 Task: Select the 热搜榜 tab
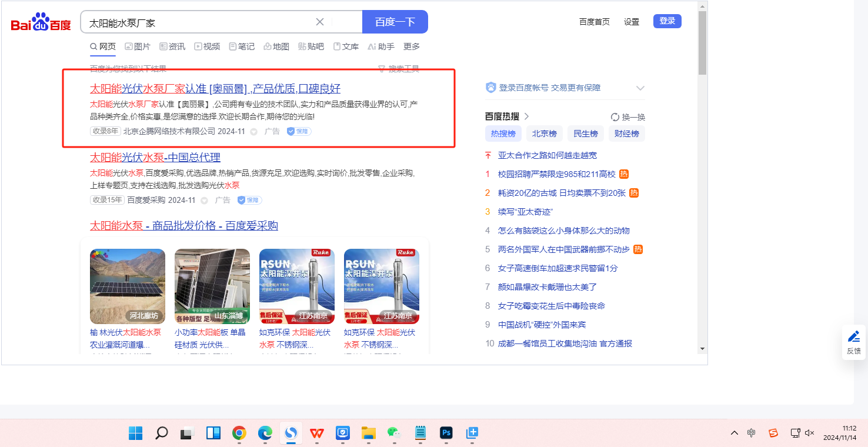pyautogui.click(x=503, y=134)
